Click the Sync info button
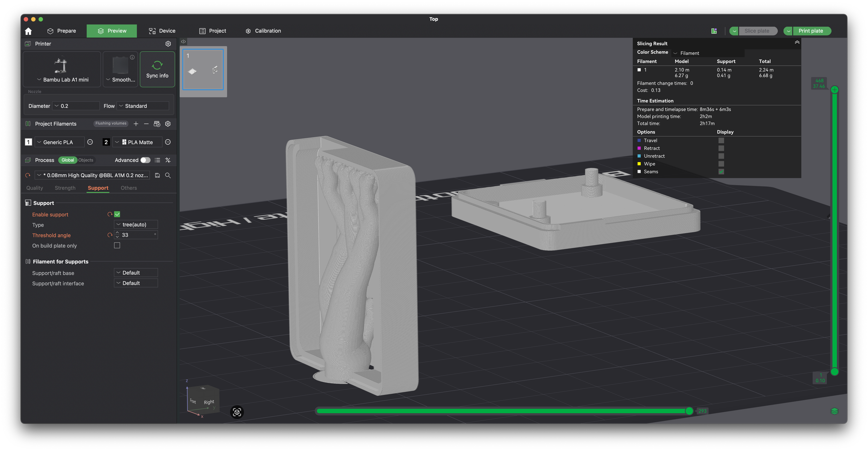Screen dimensions: 868x451 pyautogui.click(x=157, y=69)
